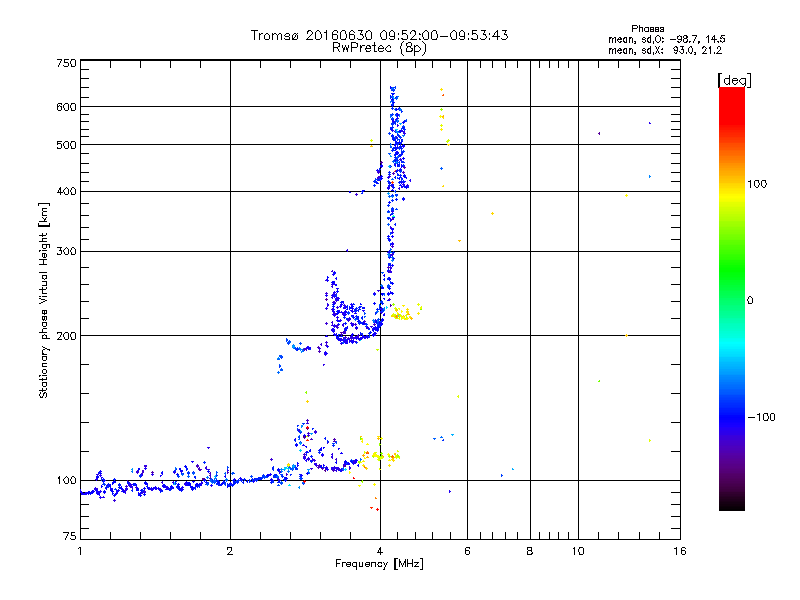This screenshot has height=600, width=800.
Task: Click the y-axis tick label '200'
Action: coord(66,336)
